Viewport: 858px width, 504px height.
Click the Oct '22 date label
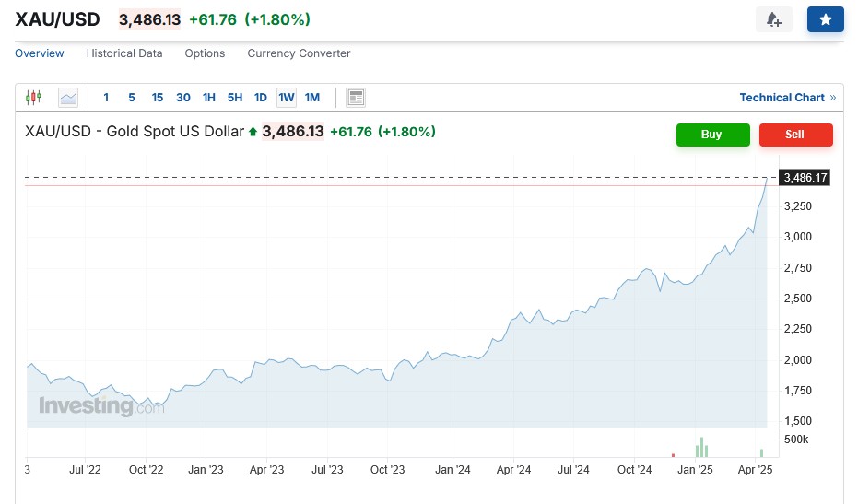tap(147, 470)
